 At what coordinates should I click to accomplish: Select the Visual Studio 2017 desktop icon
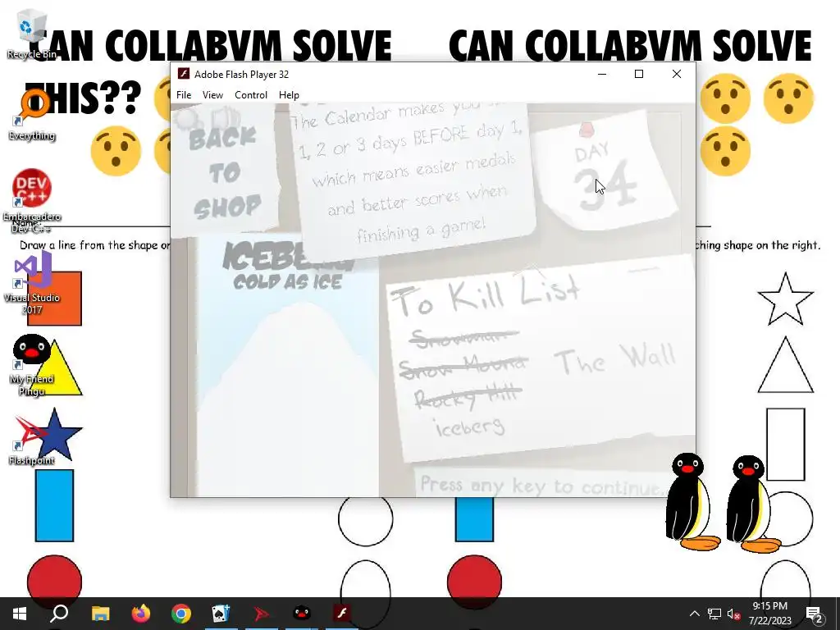click(x=32, y=284)
